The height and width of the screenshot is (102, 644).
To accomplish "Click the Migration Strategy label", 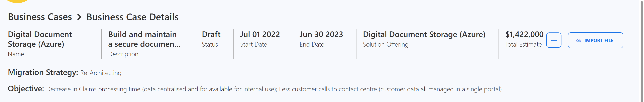I will click(x=43, y=72).
